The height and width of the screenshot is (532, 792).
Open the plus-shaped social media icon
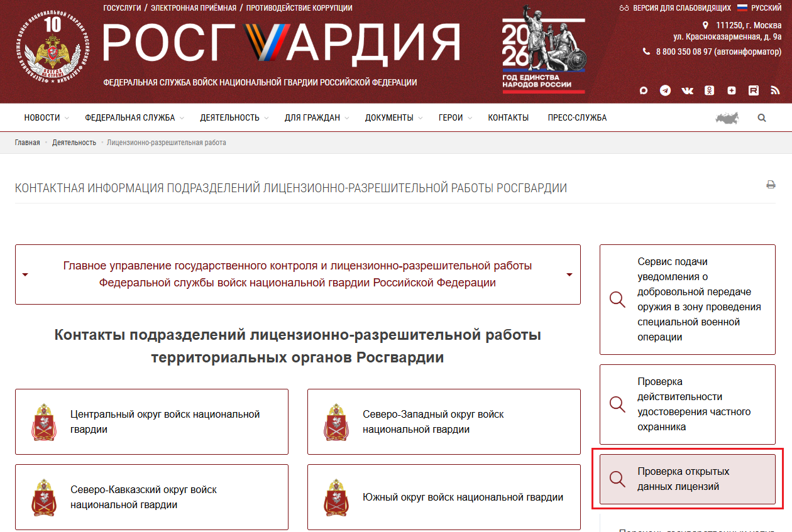tap(732, 90)
